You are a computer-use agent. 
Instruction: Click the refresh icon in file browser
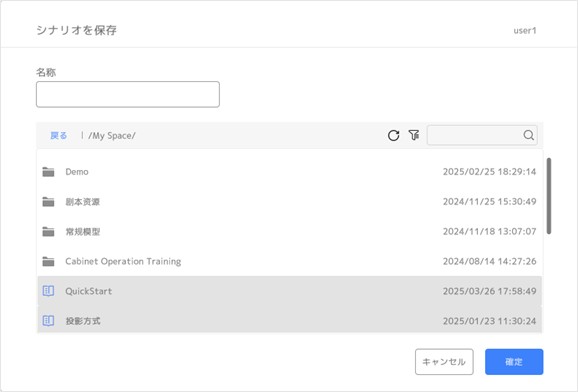pos(393,135)
